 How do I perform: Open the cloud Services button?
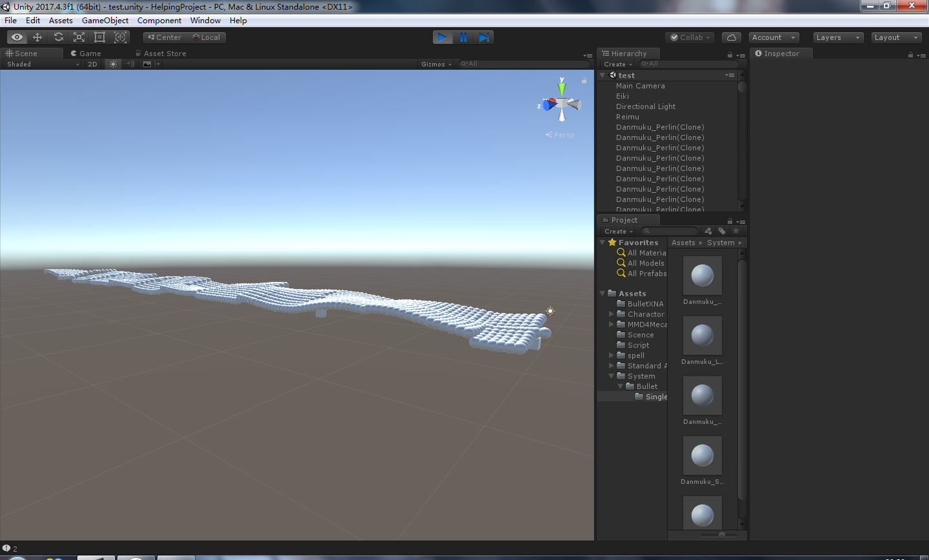(732, 37)
